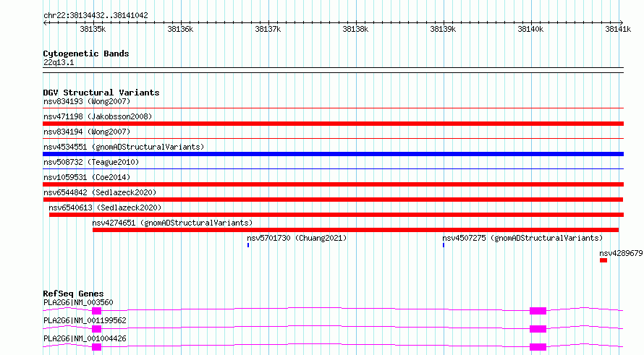
Task: Click NM_001004426 exon near 38135k
Action: click(96, 347)
